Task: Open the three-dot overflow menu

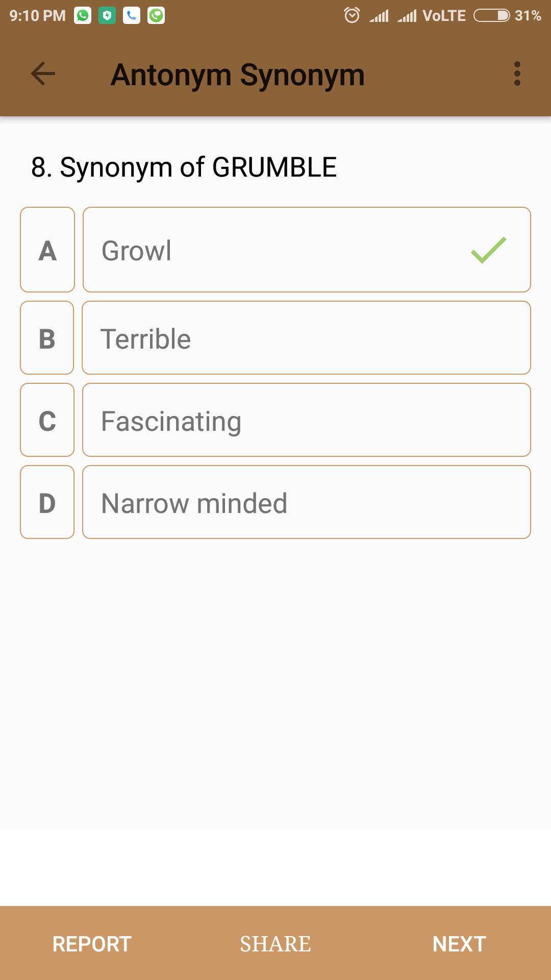Action: [517, 74]
